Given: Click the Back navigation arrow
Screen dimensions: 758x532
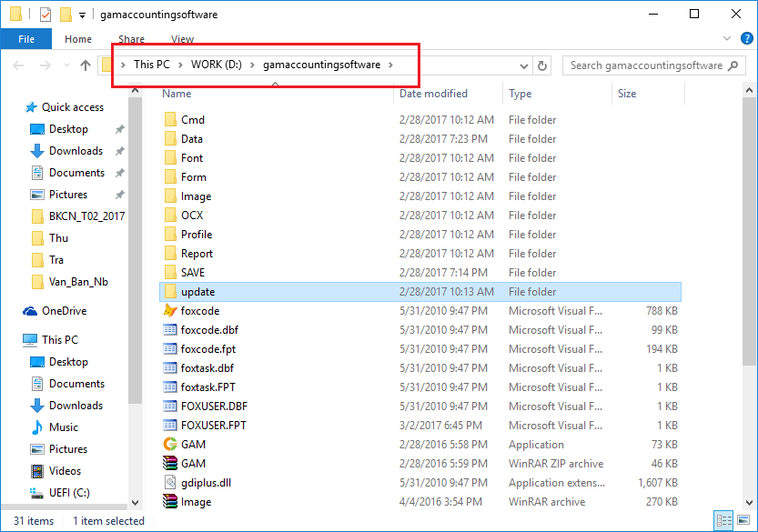Looking at the screenshot, I should pyautogui.click(x=18, y=65).
